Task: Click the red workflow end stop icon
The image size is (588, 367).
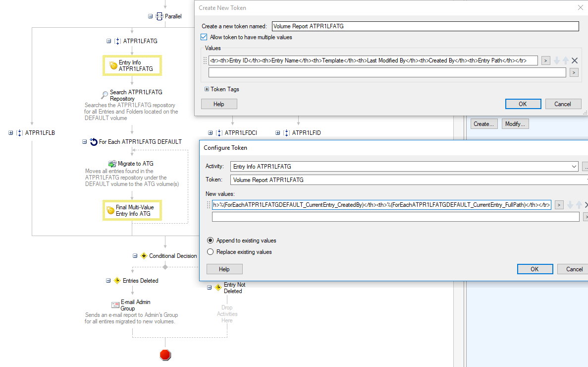Action: pyautogui.click(x=165, y=355)
